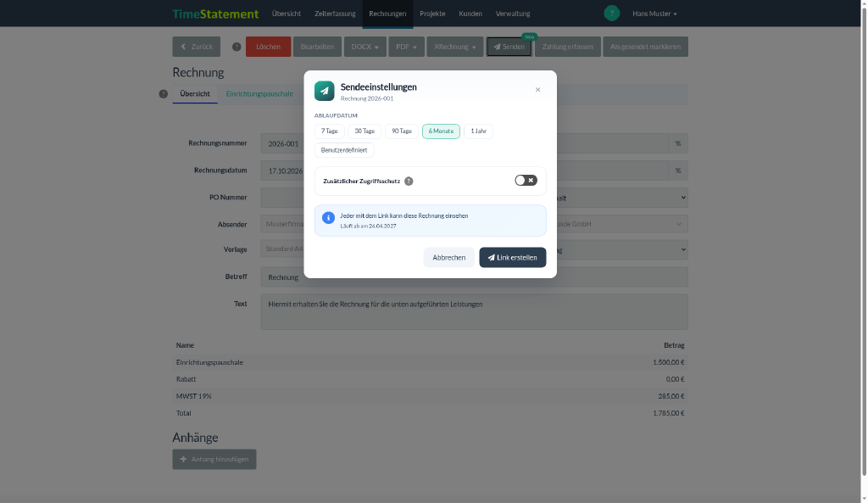Image resolution: width=868 pixels, height=503 pixels.
Task: Click Als gesendet markieren button
Action: pos(645,47)
